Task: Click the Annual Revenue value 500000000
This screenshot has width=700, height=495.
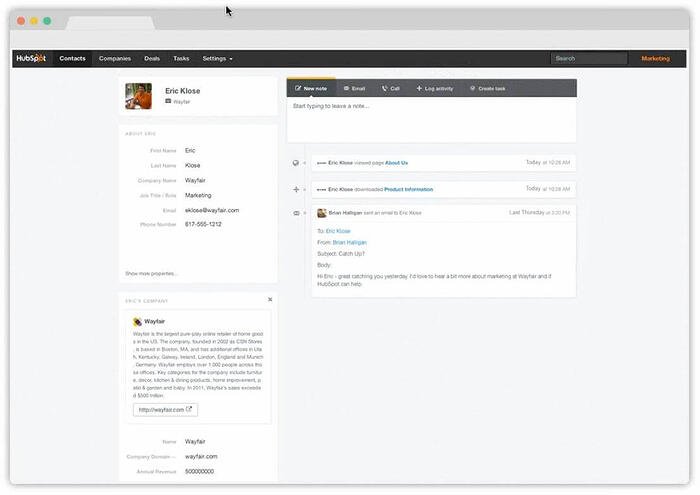Action: click(x=200, y=471)
